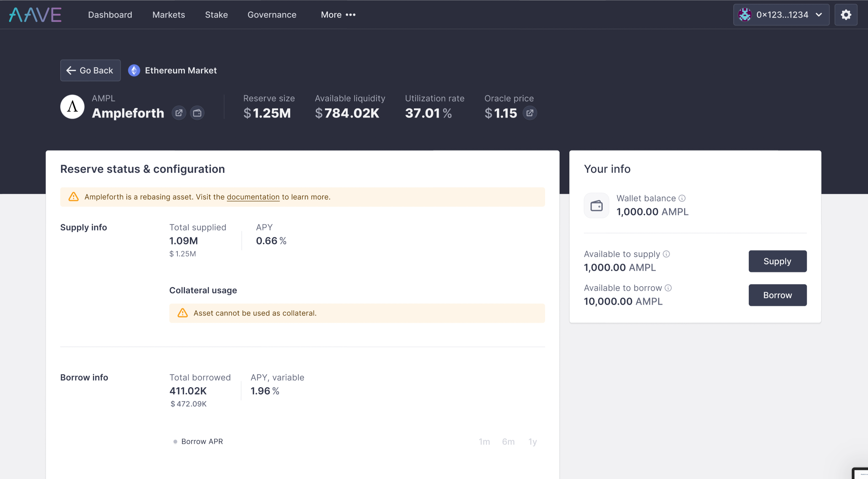Open the More navigation menu
The image size is (868, 479).
pyautogui.click(x=338, y=14)
